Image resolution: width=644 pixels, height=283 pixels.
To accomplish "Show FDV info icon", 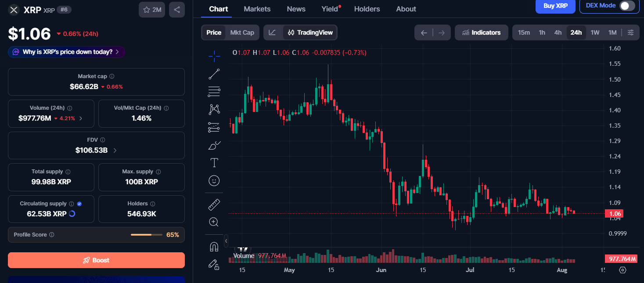I will [x=103, y=140].
